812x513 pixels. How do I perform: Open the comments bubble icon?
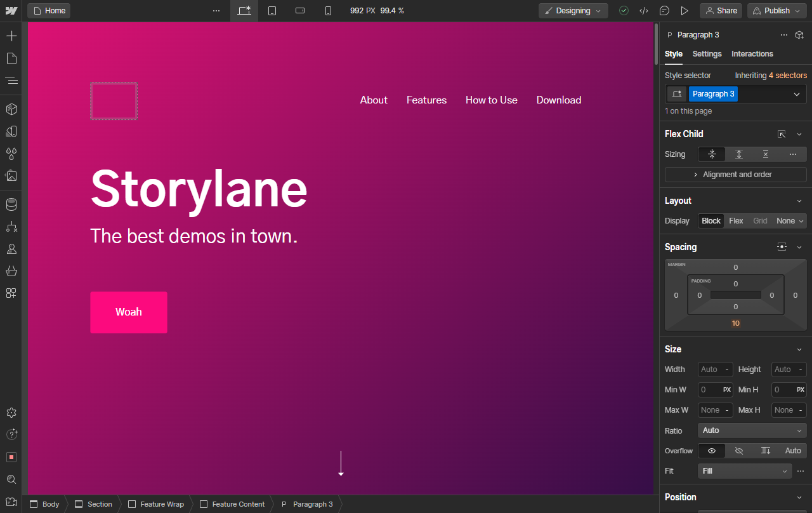[664, 11]
